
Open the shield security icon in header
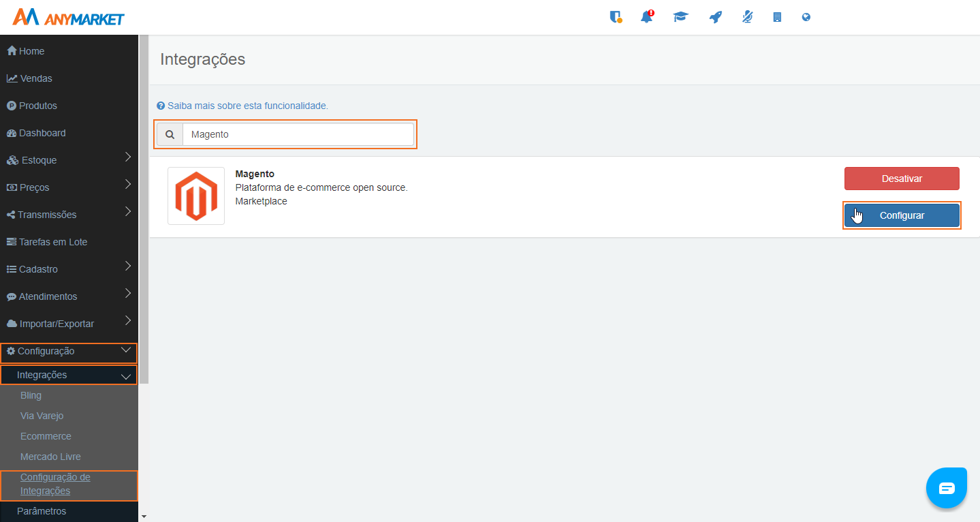616,17
